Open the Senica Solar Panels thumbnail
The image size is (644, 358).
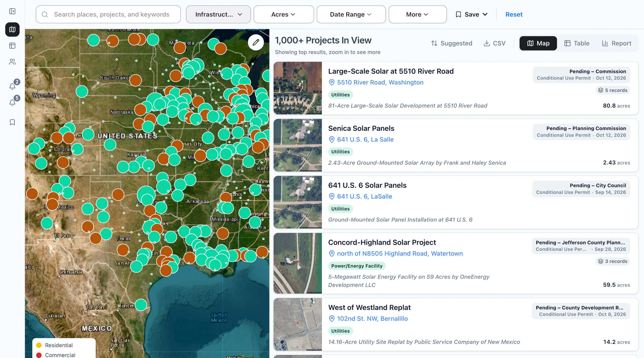[298, 145]
